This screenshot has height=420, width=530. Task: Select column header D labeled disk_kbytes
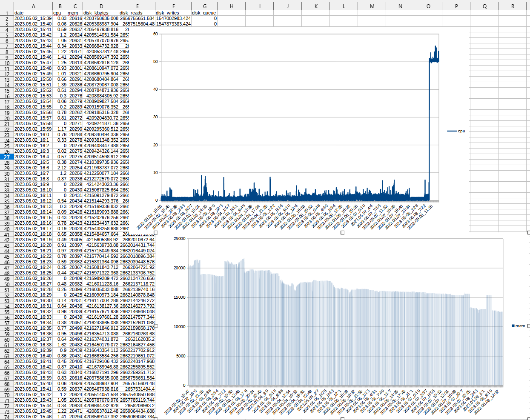(101, 6)
